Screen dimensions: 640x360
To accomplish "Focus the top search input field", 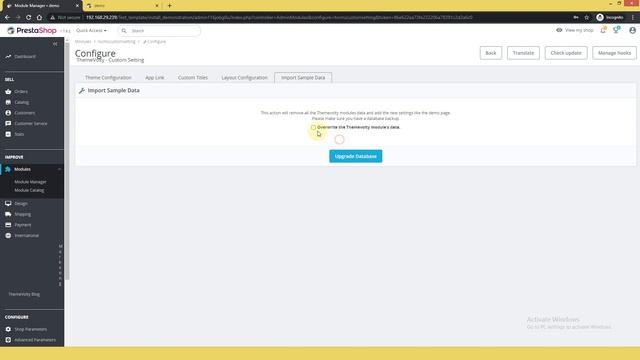I will click(159, 31).
